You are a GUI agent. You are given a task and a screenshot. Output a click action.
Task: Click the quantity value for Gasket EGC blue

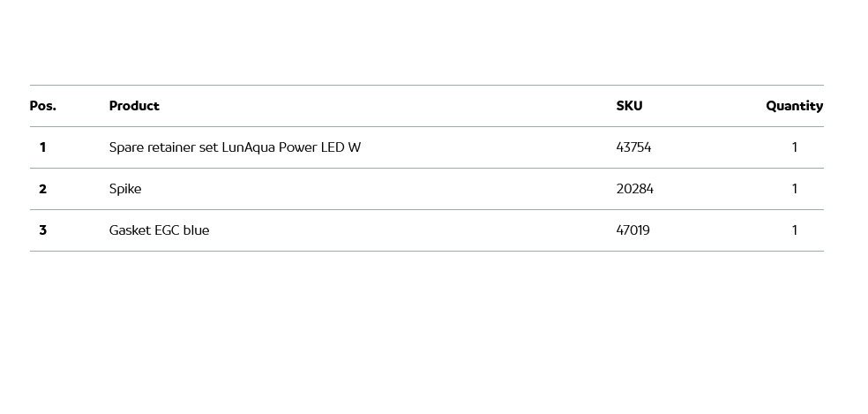point(794,230)
